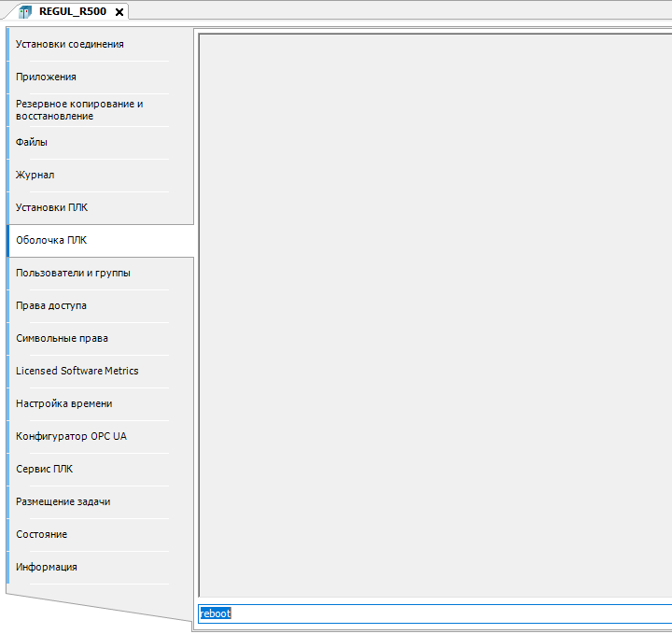
Task: Click the REGUL_R500 device icon in tab
Action: [25, 12]
